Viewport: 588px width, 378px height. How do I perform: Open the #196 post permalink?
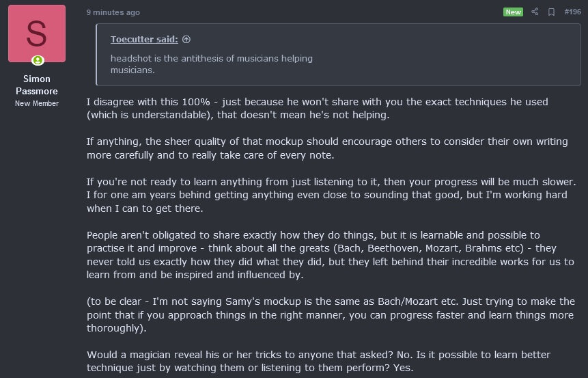tap(572, 12)
